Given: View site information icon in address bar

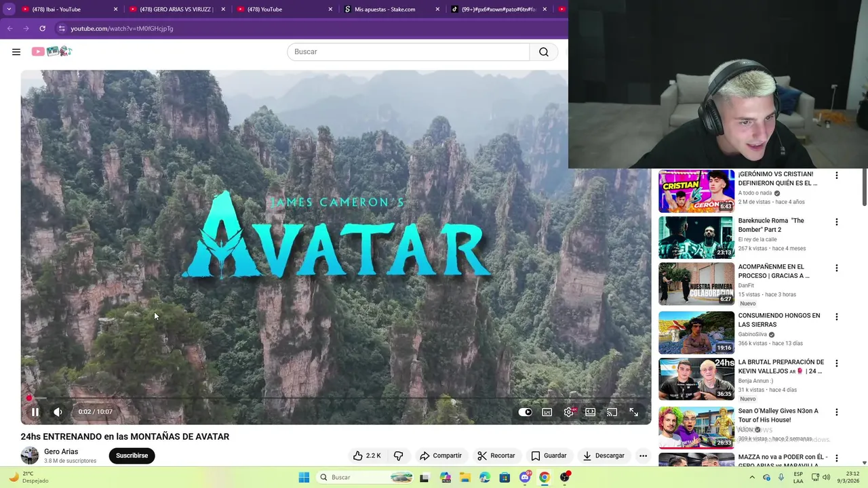Looking at the screenshot, I should click(61, 28).
